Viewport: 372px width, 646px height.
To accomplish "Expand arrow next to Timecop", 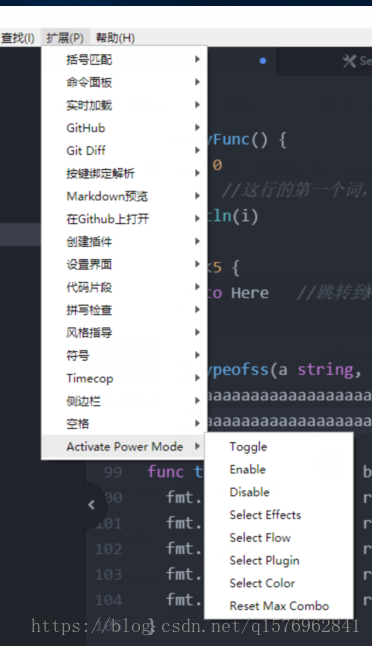I will click(x=197, y=378).
